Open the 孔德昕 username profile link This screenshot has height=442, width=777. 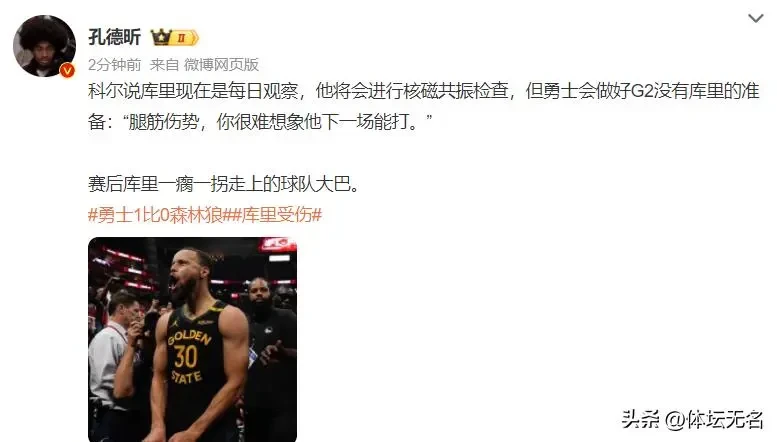[114, 37]
